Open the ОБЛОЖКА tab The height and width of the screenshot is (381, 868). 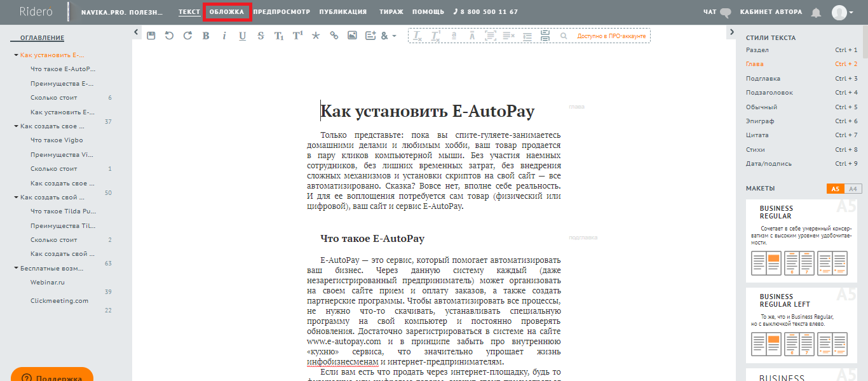pyautogui.click(x=227, y=12)
